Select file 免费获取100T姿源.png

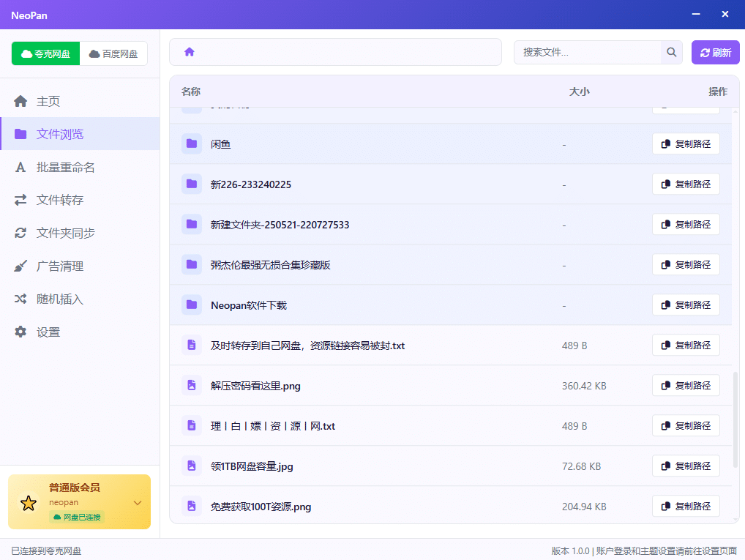[261, 507]
